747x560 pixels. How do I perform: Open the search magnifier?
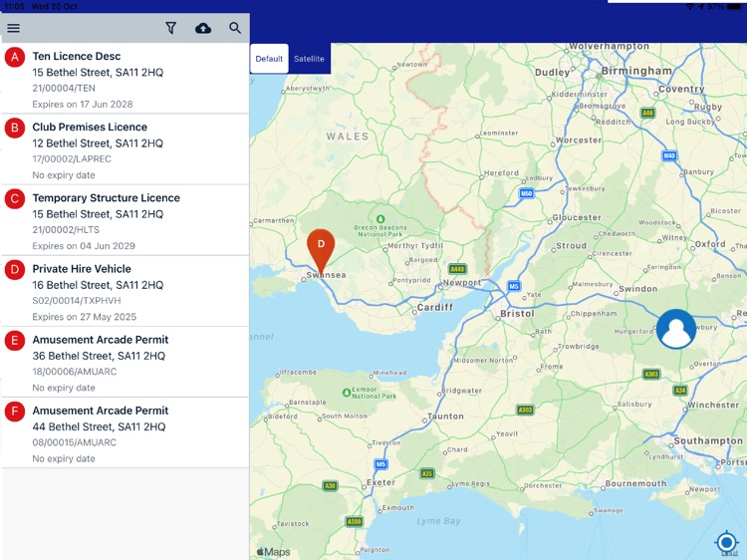(x=235, y=28)
